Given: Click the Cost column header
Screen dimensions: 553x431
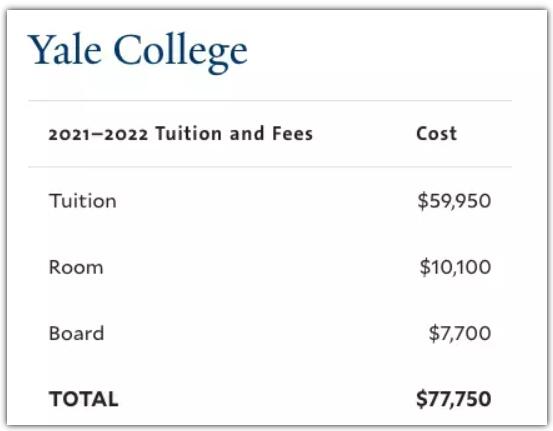Looking at the screenshot, I should click(437, 134).
